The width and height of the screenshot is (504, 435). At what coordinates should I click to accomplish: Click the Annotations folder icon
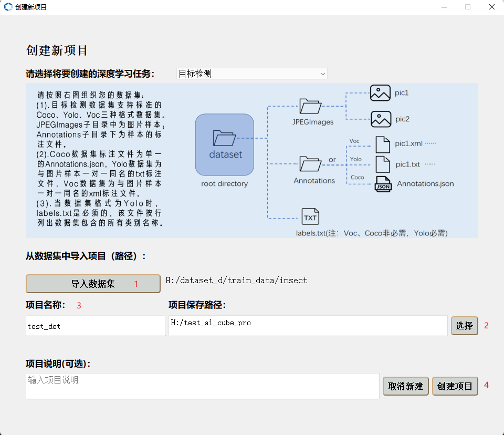[310, 164]
